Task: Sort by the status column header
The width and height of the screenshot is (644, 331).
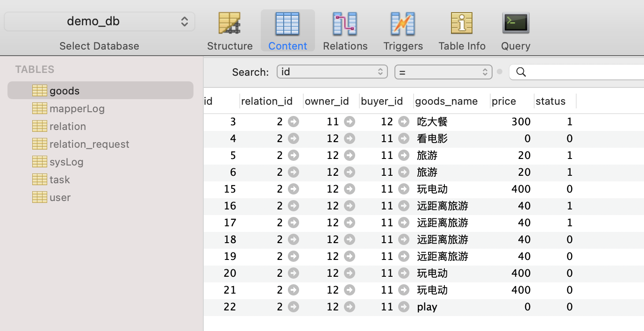Action: pos(555,101)
